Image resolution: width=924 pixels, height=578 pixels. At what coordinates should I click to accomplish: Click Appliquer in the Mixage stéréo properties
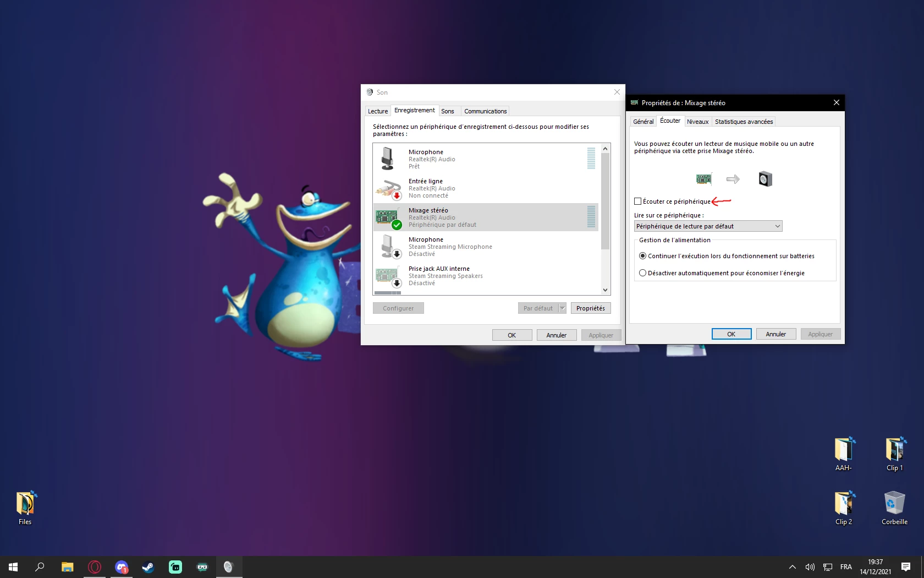point(821,334)
